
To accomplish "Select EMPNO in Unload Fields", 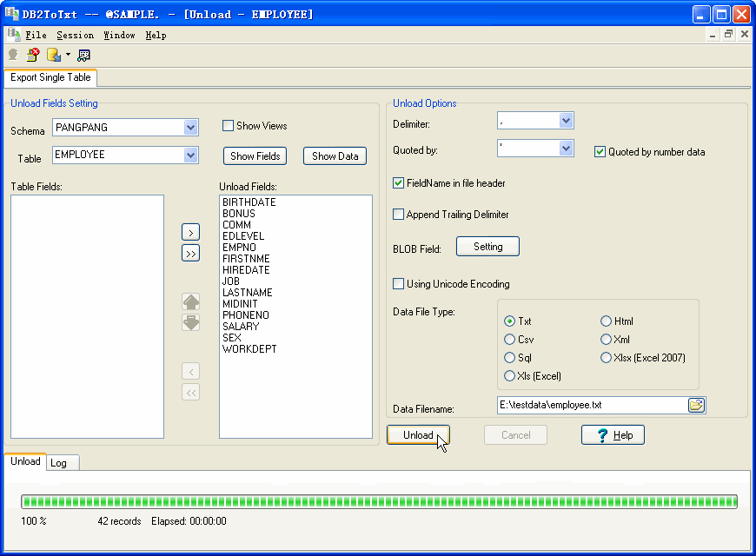I will [x=239, y=248].
